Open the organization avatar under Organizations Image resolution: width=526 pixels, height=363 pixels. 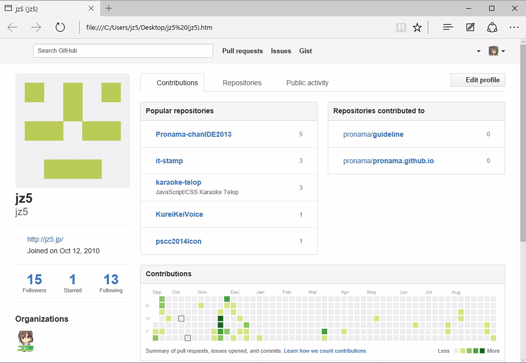point(25,341)
